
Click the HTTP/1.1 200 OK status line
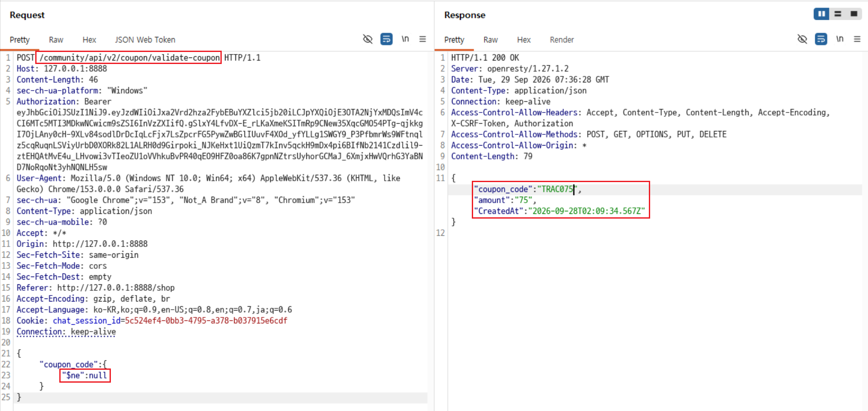485,58
